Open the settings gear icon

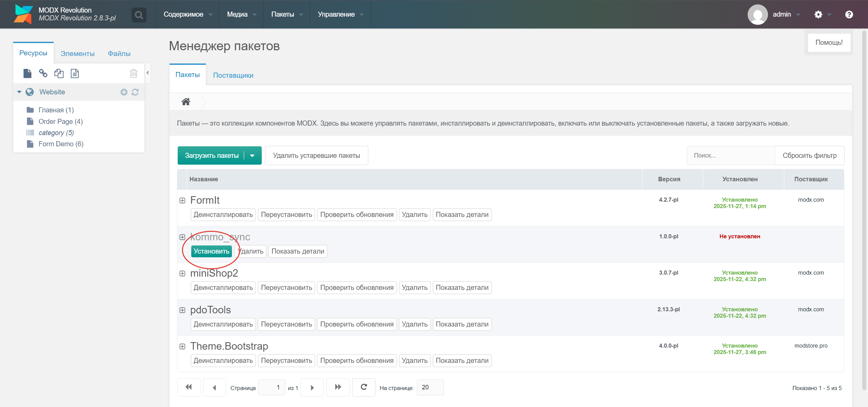[x=818, y=14]
